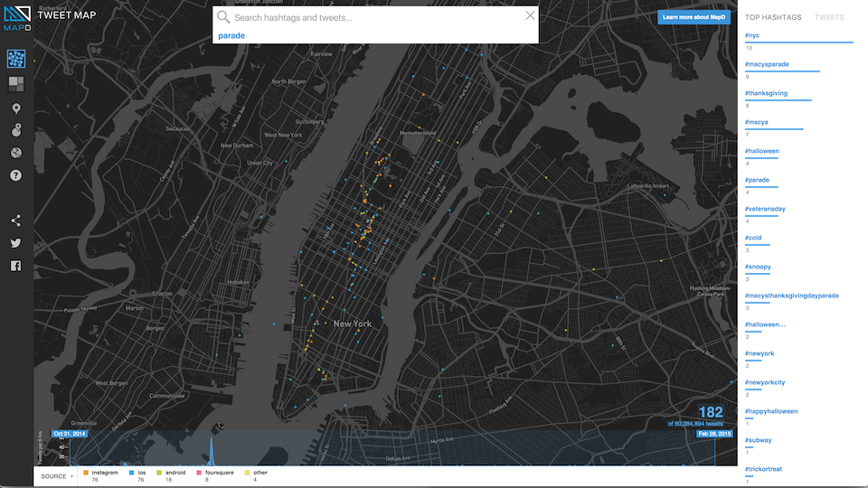Select the truncated #halloween... hashtag
The height and width of the screenshot is (488, 868).
pyautogui.click(x=765, y=324)
